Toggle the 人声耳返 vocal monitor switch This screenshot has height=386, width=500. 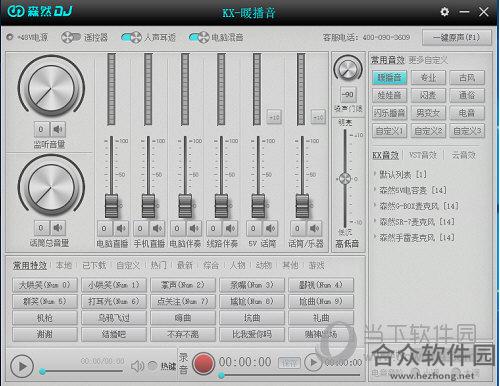pyautogui.click(x=131, y=37)
